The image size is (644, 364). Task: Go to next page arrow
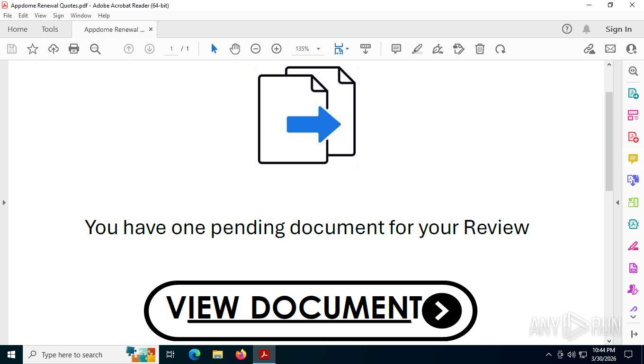point(150,49)
